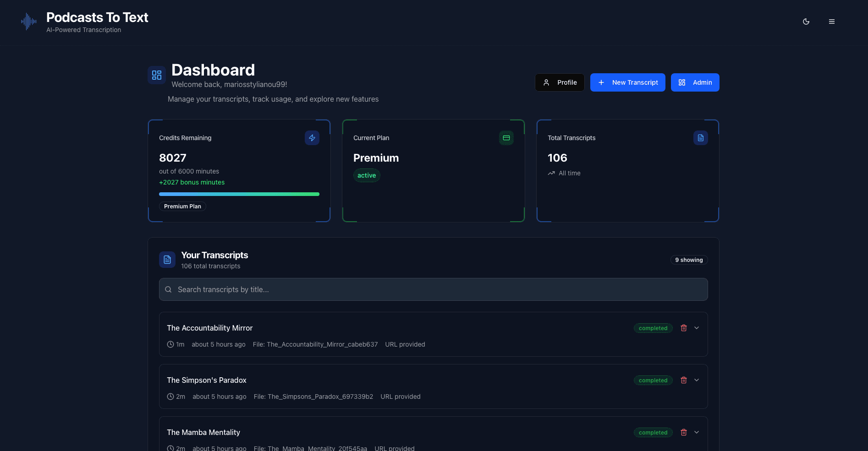The height and width of the screenshot is (451, 868).
Task: Click the credits usage progress bar
Action: (239, 194)
